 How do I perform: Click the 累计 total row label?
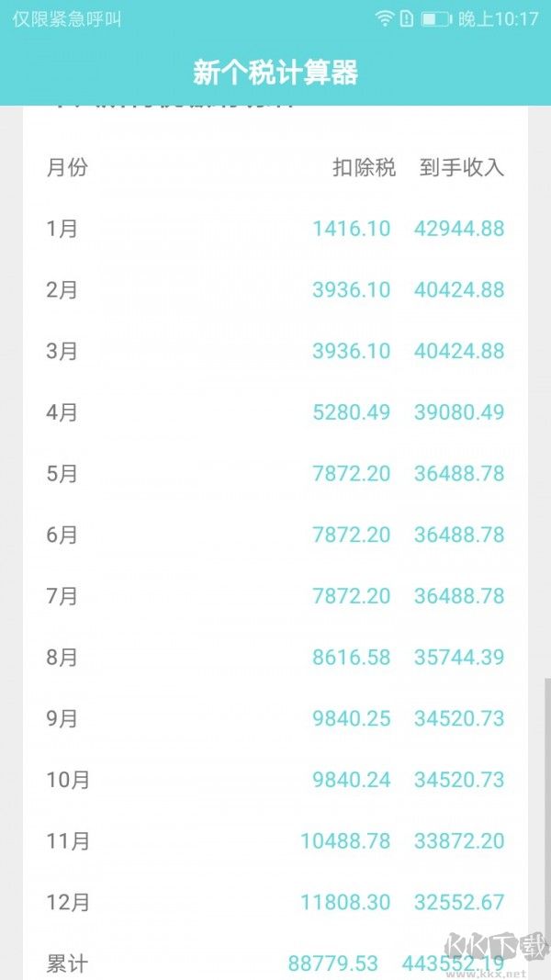click(67, 963)
